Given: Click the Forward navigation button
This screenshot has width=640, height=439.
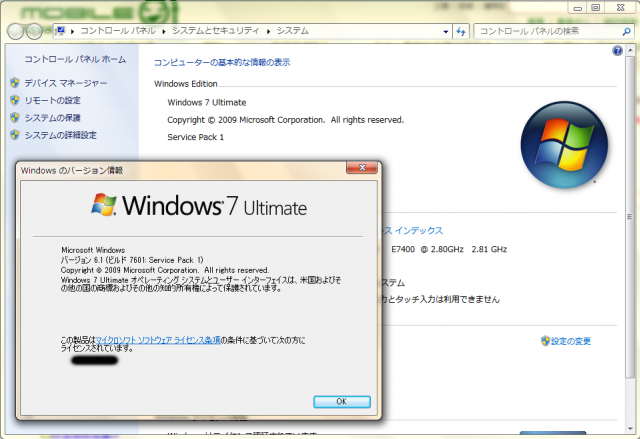Looking at the screenshot, I should [34, 31].
